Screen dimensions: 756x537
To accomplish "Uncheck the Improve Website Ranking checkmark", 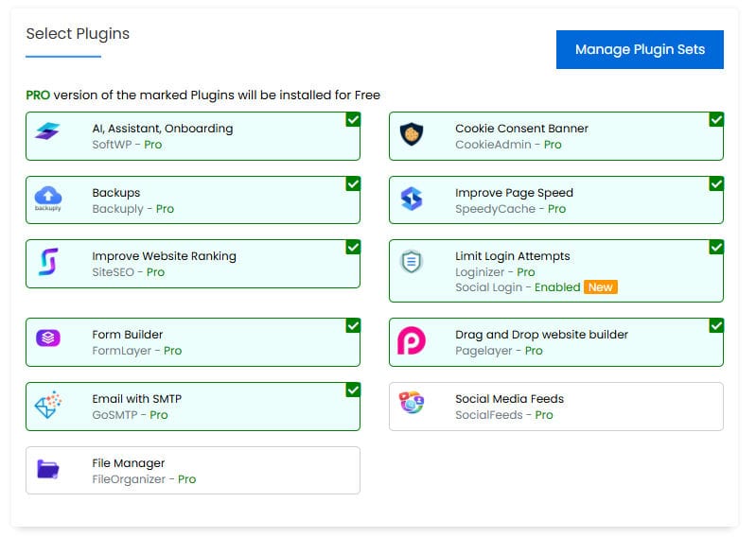I will (353, 247).
